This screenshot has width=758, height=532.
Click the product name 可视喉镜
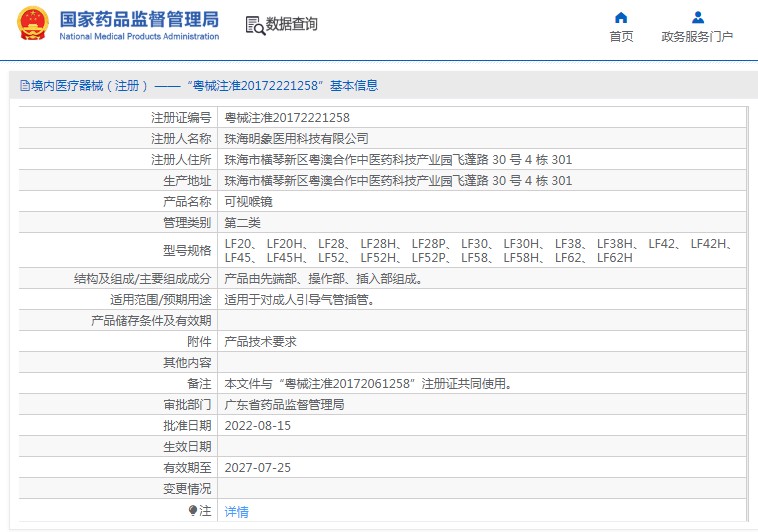click(x=248, y=201)
